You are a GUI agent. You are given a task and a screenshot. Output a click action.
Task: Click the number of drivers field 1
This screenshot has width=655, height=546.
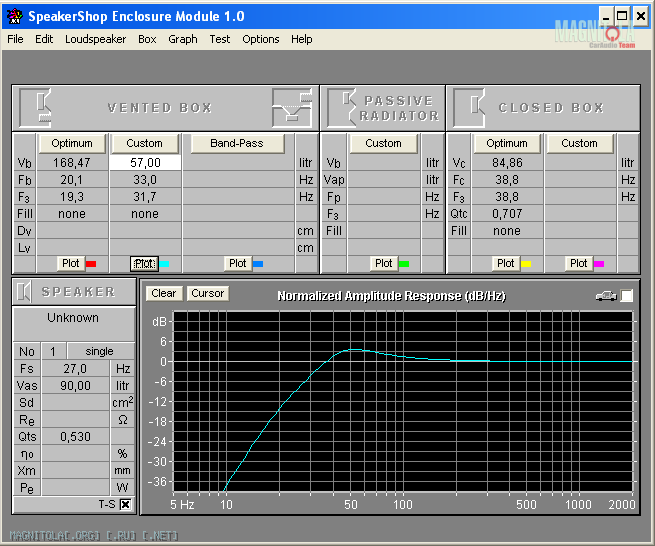[53, 351]
